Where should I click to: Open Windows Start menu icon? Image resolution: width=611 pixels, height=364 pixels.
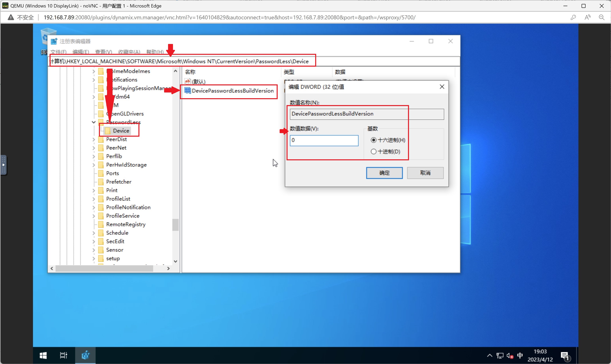[43, 355]
